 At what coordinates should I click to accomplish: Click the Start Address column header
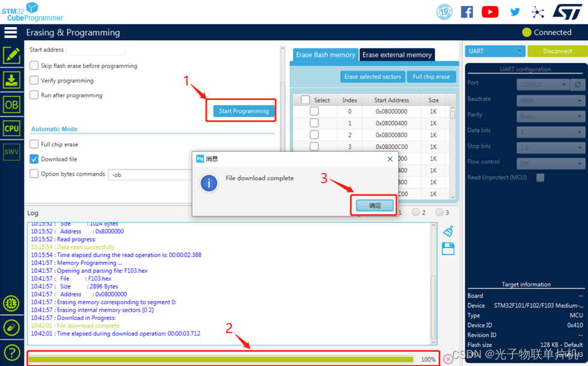[392, 100]
